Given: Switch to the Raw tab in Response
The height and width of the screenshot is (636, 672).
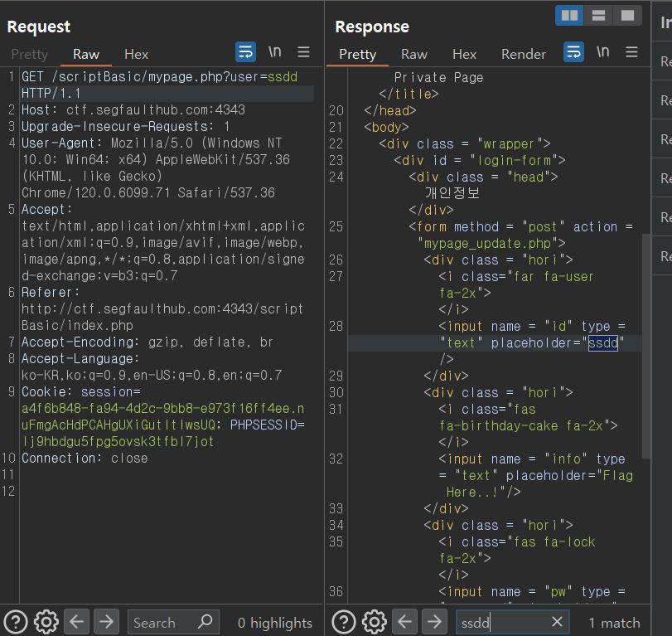Looking at the screenshot, I should coord(414,54).
